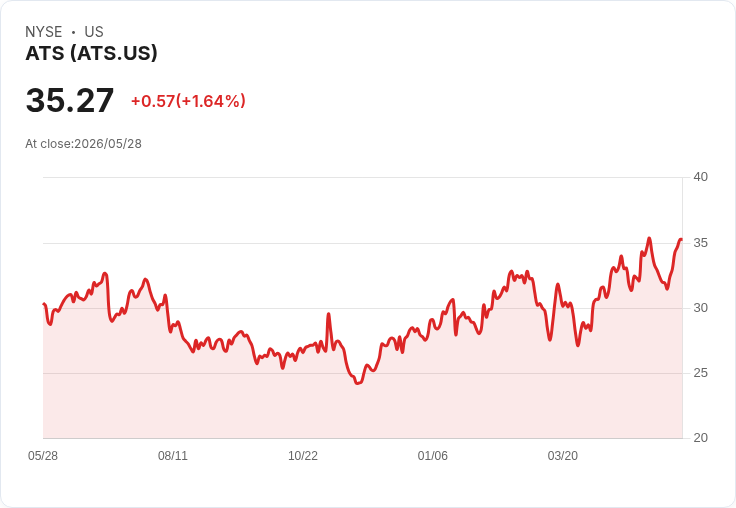Click the separator dot between NYSE and US
Image resolution: width=736 pixels, height=508 pixels.
click(73, 32)
